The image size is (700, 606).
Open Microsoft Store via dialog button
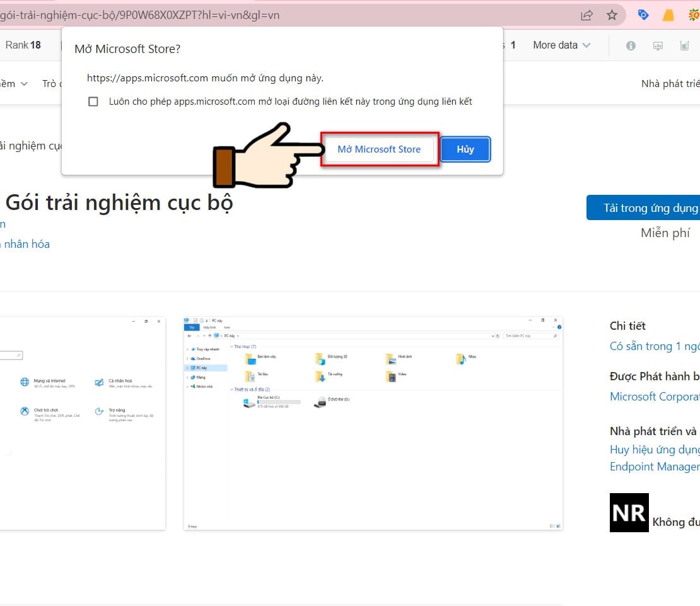click(x=379, y=149)
